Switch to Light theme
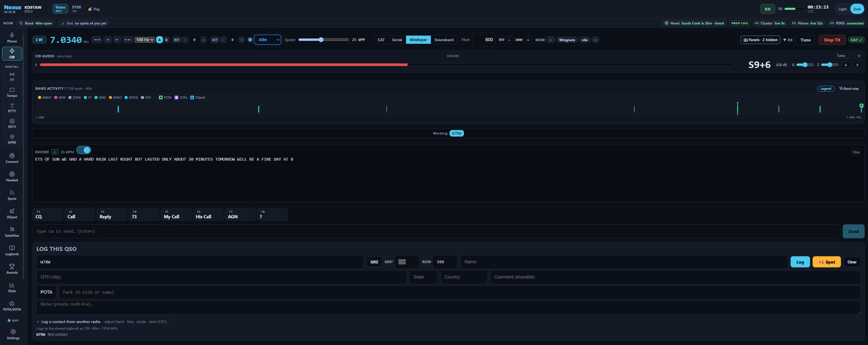The width and height of the screenshot is (868, 345). coord(842,9)
